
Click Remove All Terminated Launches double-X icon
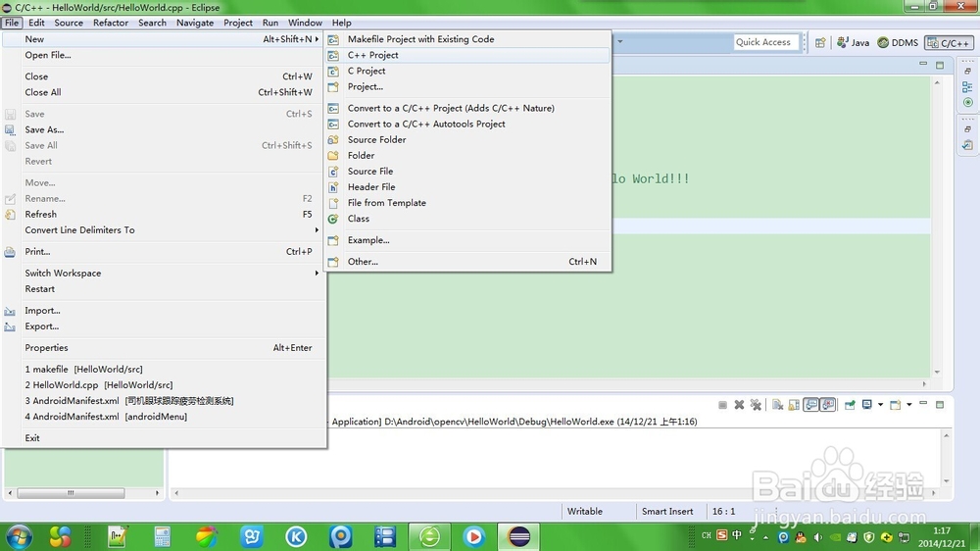[756, 405]
